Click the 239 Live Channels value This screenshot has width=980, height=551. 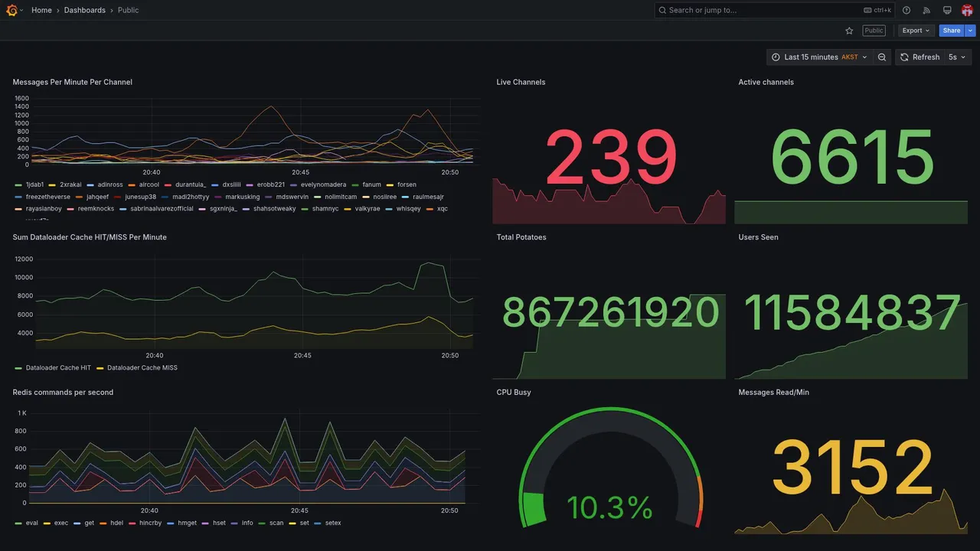pos(610,158)
